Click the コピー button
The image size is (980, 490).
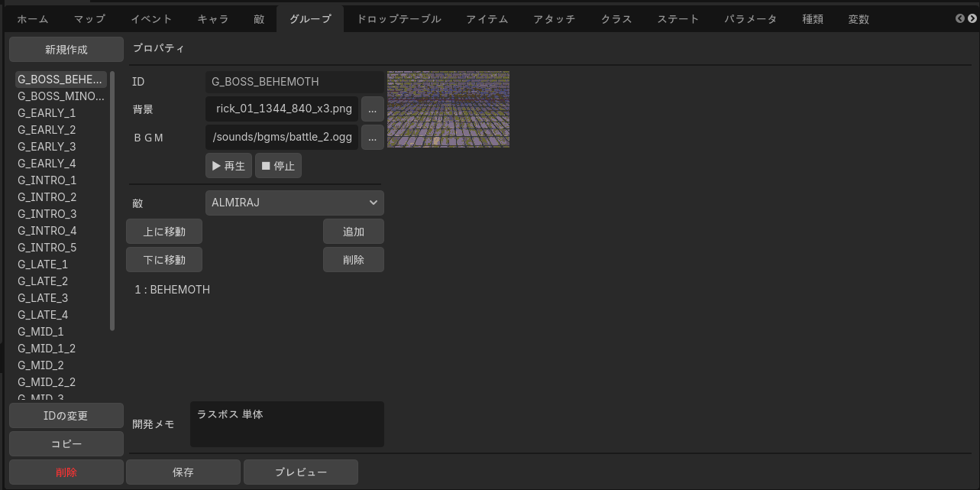(x=66, y=444)
